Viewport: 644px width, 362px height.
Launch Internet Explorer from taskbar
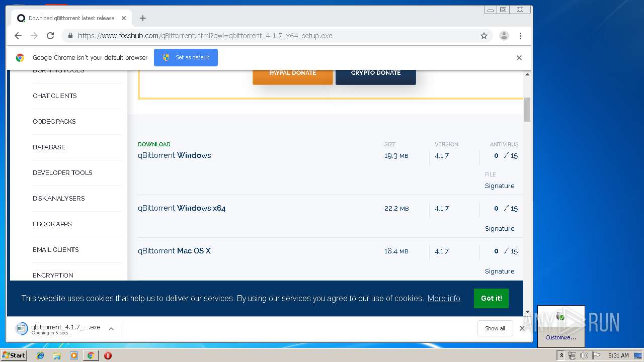(x=40, y=355)
